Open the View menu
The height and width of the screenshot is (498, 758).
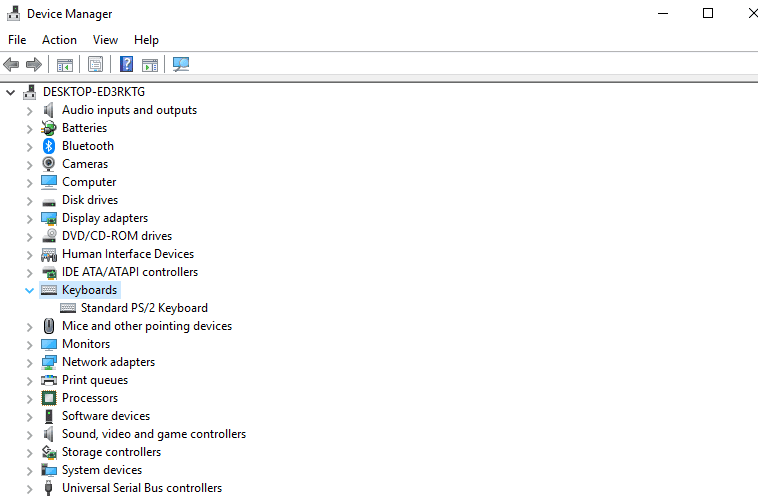(105, 40)
